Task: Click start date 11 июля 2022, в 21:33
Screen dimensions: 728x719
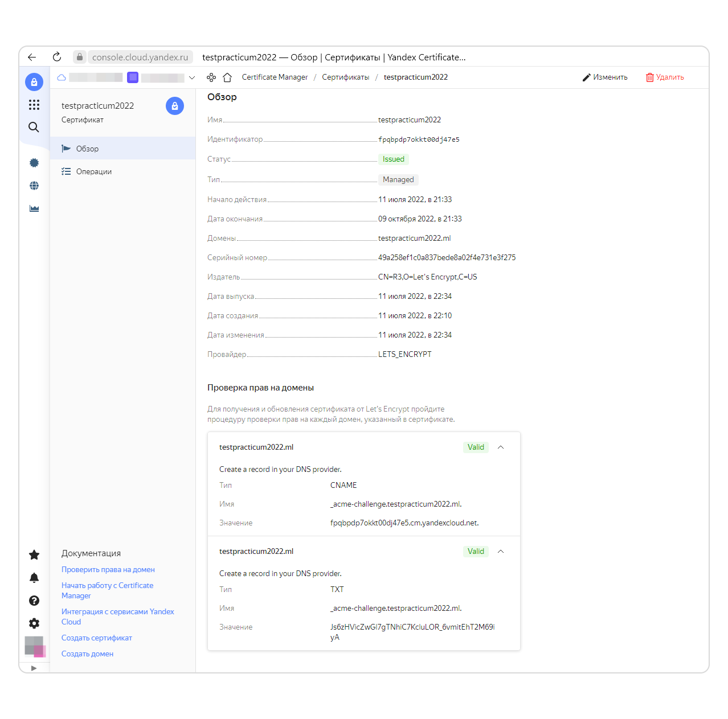Action: click(415, 200)
